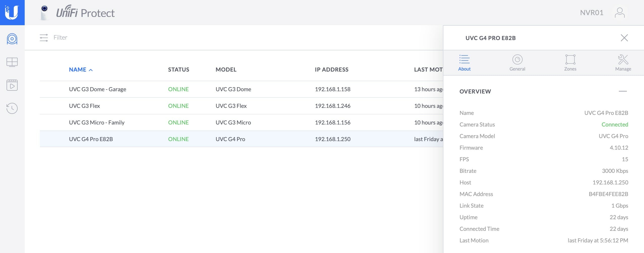Screen dimensions: 644x253
Task: Open the Recordings playback icon in sidebar
Action: point(12,85)
